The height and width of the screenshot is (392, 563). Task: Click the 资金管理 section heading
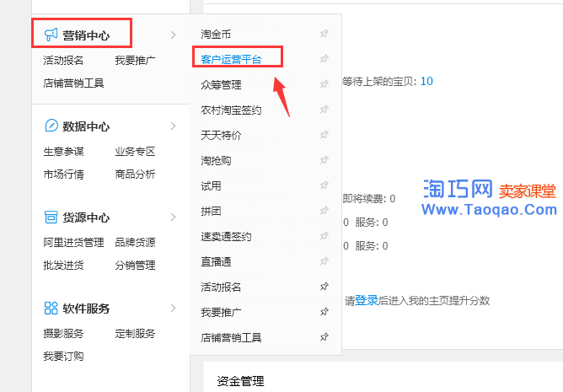tap(240, 381)
